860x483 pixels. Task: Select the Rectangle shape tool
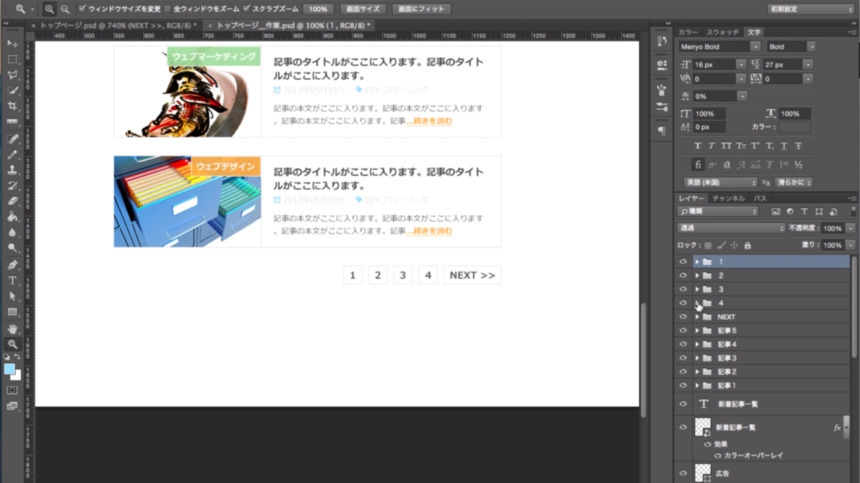[12, 312]
